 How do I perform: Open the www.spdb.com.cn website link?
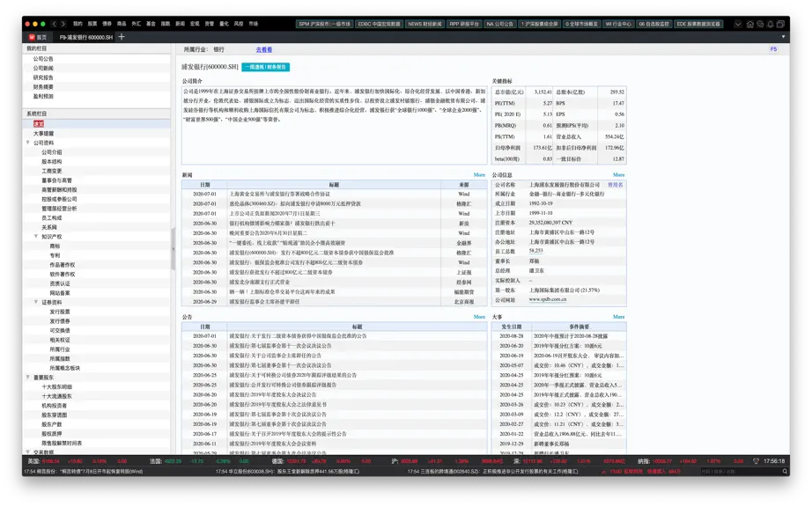[x=548, y=299]
